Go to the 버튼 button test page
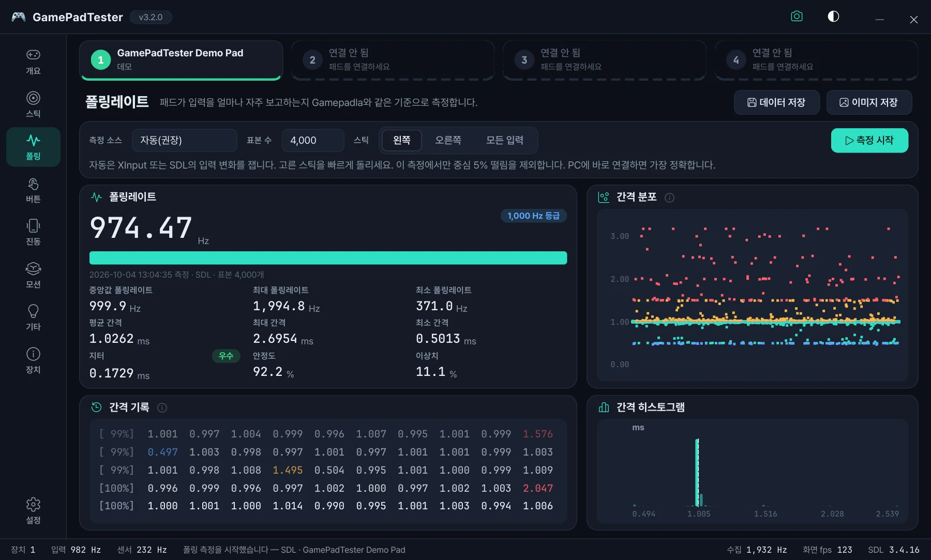931x560 pixels. tap(33, 190)
